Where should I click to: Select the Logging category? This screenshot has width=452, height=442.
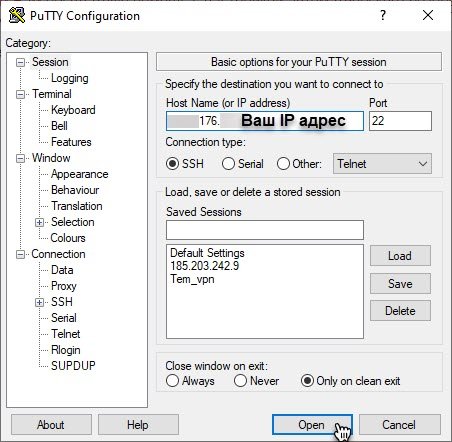[70, 78]
